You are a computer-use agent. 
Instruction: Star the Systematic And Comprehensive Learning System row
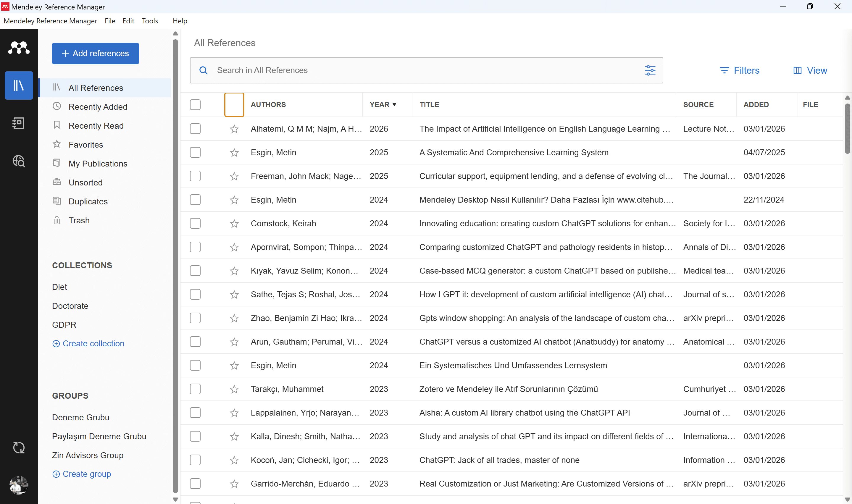pos(234,153)
